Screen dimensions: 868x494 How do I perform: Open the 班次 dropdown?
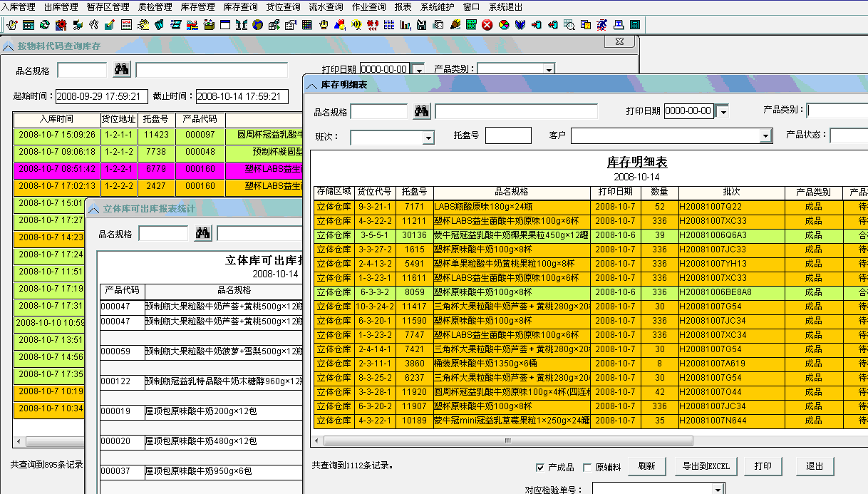[x=428, y=137]
